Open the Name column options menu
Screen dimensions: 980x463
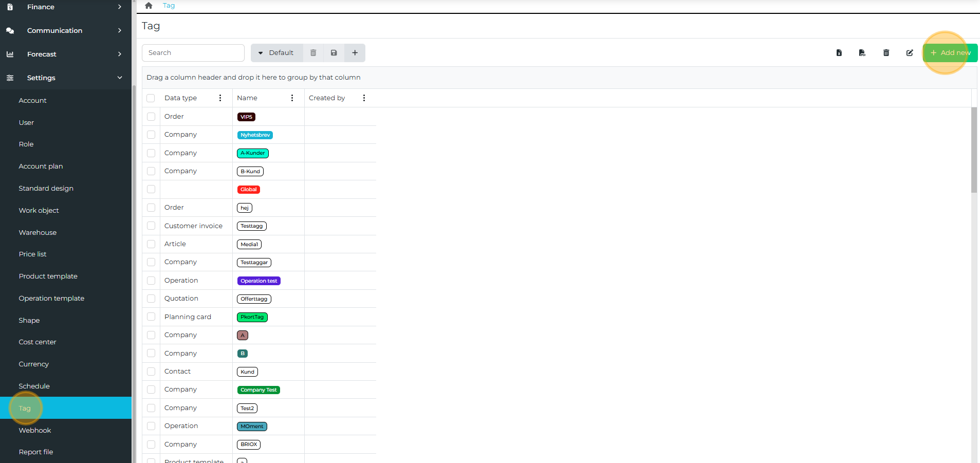click(292, 98)
